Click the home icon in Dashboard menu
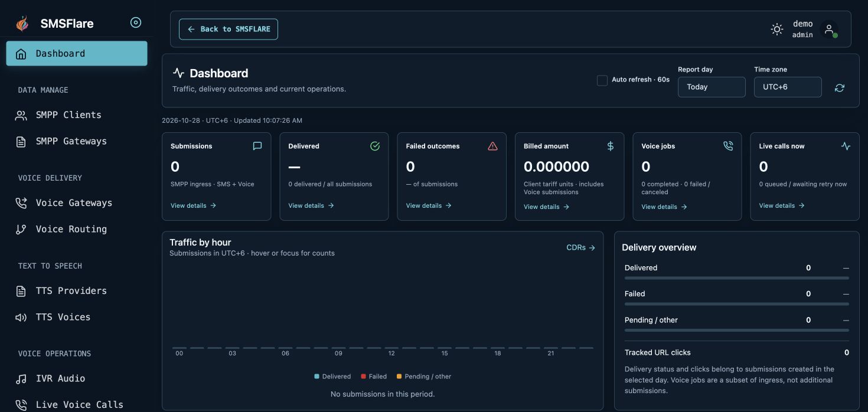Screen dimensions: 868x412 21,54
